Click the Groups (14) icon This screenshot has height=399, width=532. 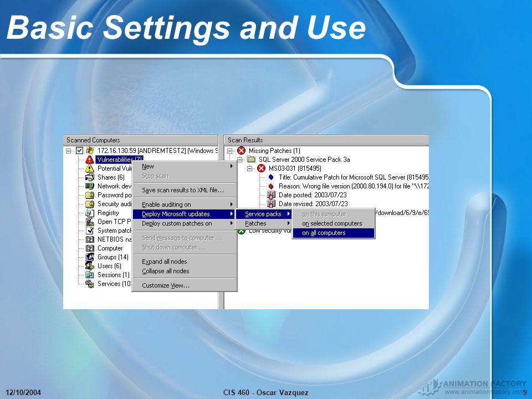[x=90, y=257]
